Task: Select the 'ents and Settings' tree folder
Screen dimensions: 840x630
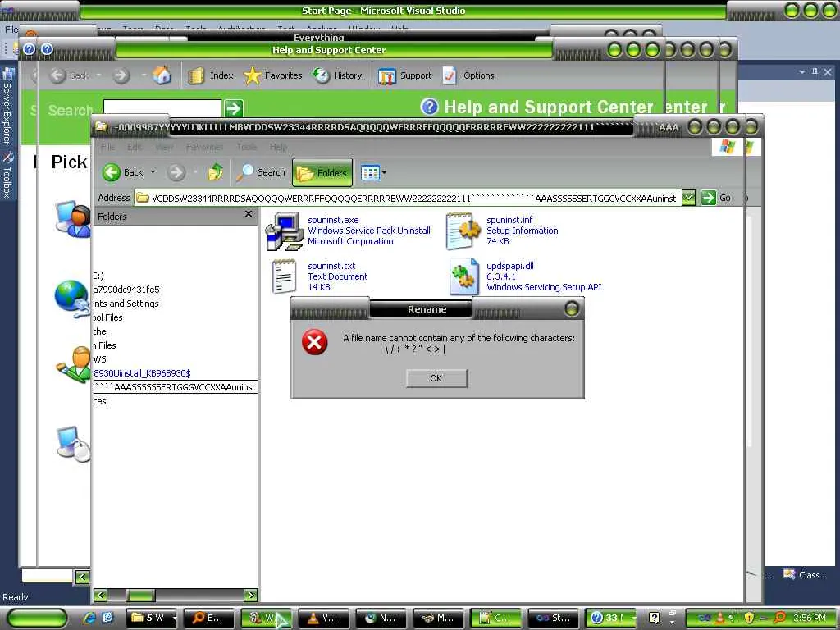Action: [126, 304]
